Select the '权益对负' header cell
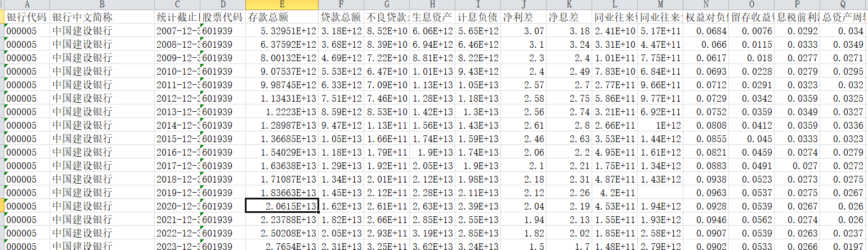This screenshot has height=250, width=868. [706, 16]
